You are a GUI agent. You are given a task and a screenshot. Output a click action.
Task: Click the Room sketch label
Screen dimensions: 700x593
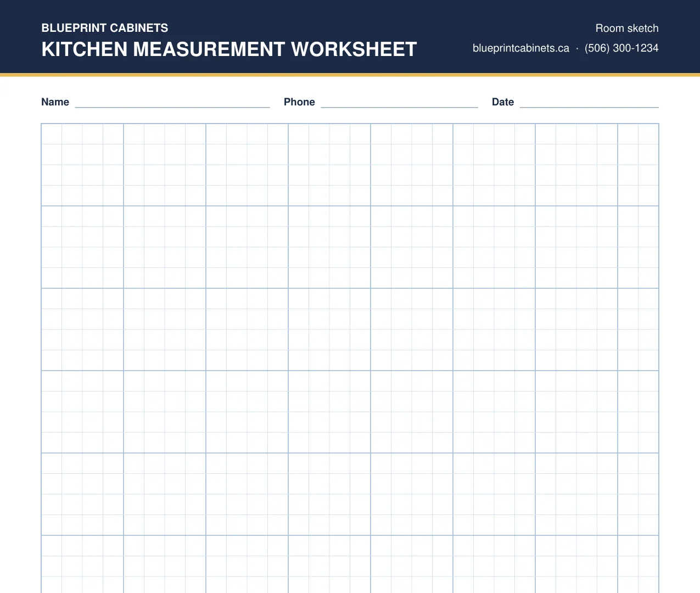coord(627,29)
